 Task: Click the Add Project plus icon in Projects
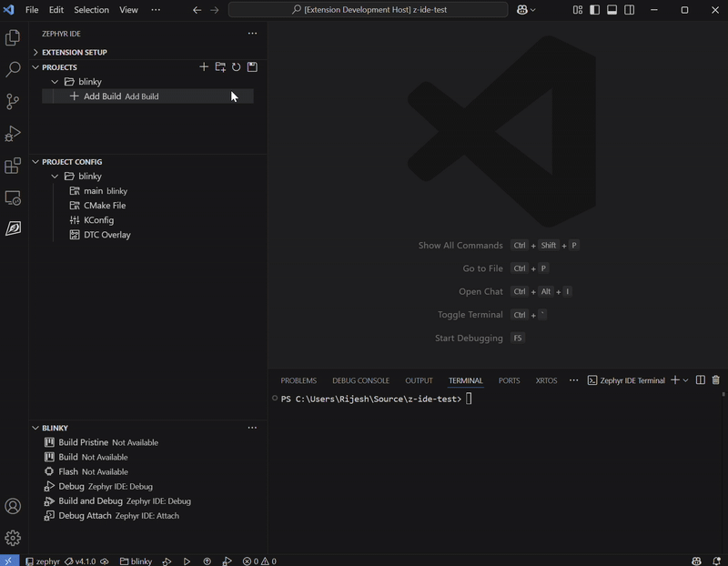[204, 66]
